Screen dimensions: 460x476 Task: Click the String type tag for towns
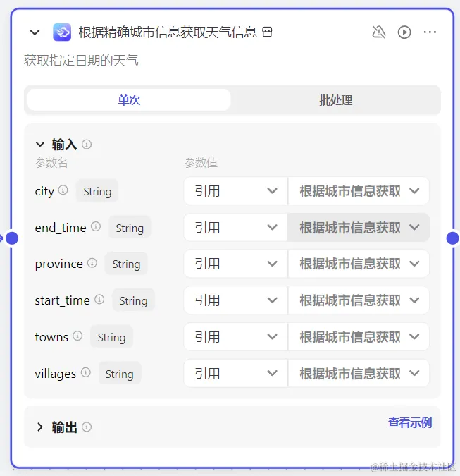[x=111, y=337]
